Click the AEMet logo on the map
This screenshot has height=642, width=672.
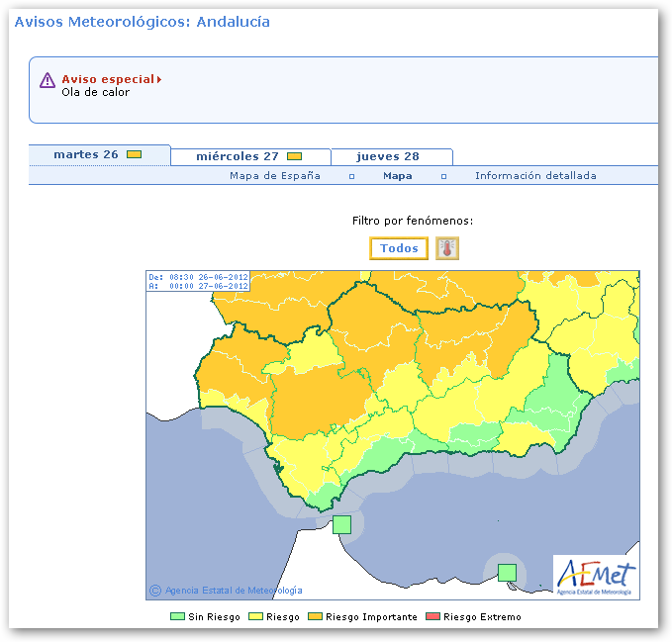595,576
